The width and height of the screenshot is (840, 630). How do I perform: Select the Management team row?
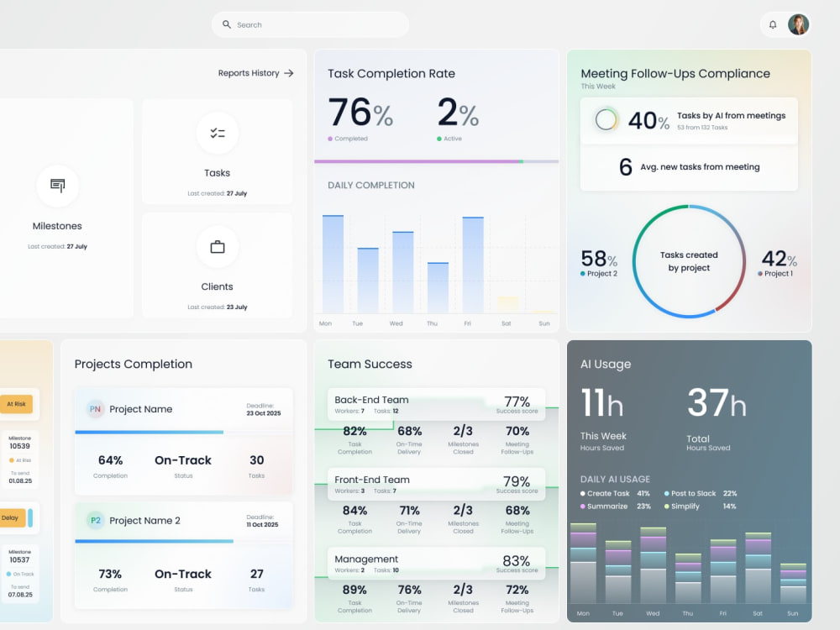(437, 564)
